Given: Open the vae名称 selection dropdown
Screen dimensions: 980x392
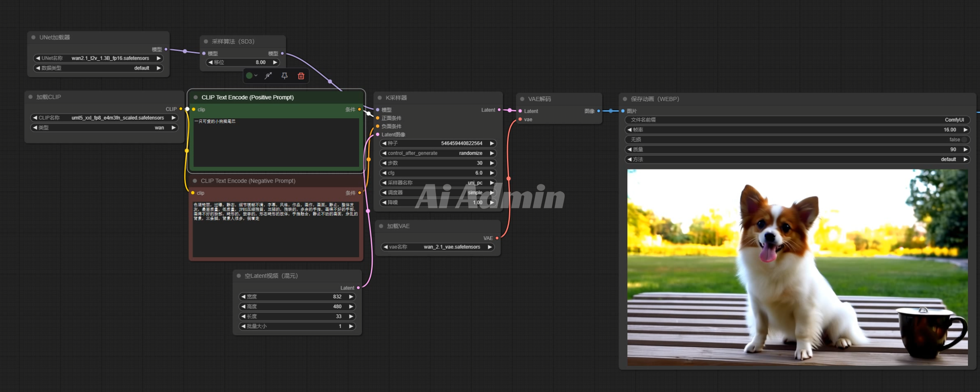Looking at the screenshot, I should pyautogui.click(x=437, y=247).
